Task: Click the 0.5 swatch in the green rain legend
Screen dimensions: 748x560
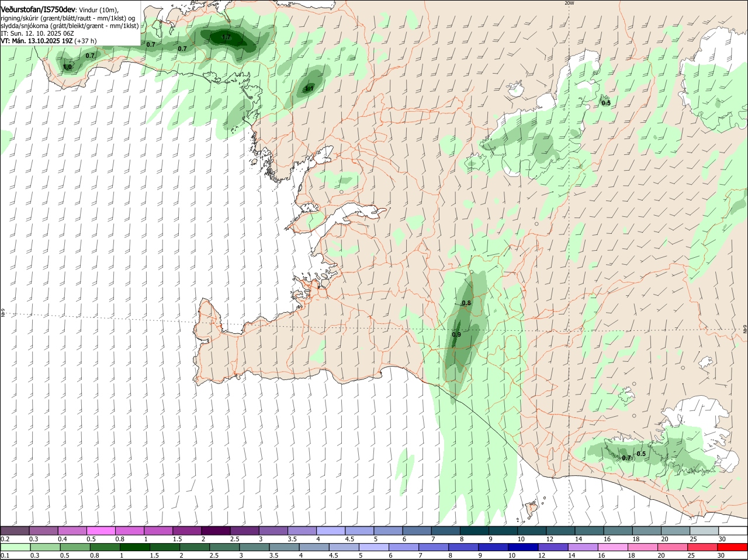Action: 75,547
